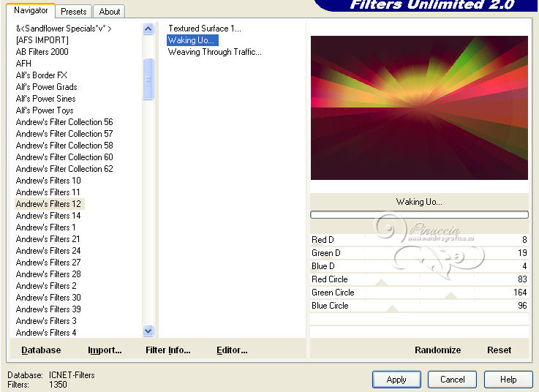Select Andrew's Filters 24
The width and height of the screenshot is (539, 392).
coord(48,251)
